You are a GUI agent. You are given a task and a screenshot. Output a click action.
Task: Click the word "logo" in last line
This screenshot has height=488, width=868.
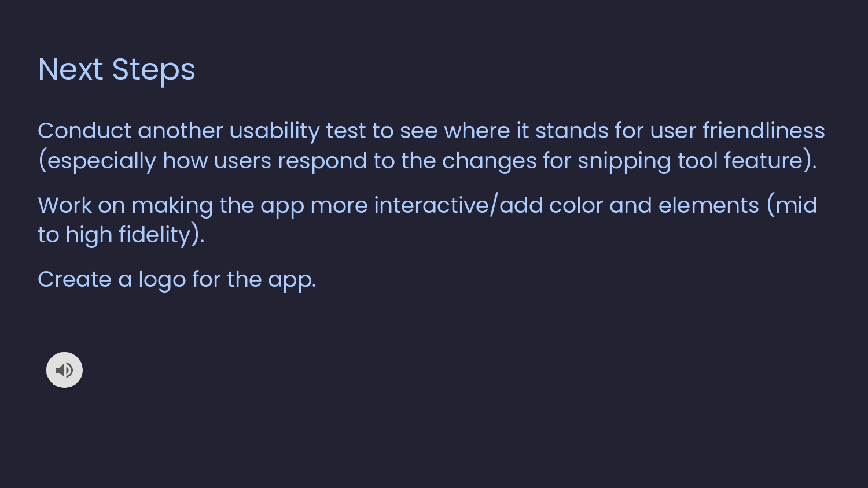pyautogui.click(x=162, y=280)
